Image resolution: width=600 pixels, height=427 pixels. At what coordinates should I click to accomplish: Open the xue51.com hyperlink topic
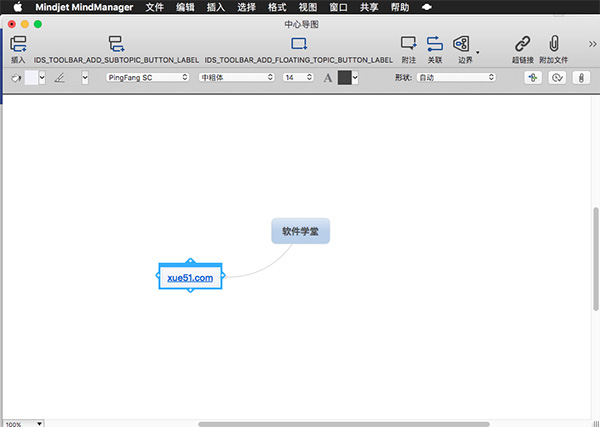coord(190,277)
